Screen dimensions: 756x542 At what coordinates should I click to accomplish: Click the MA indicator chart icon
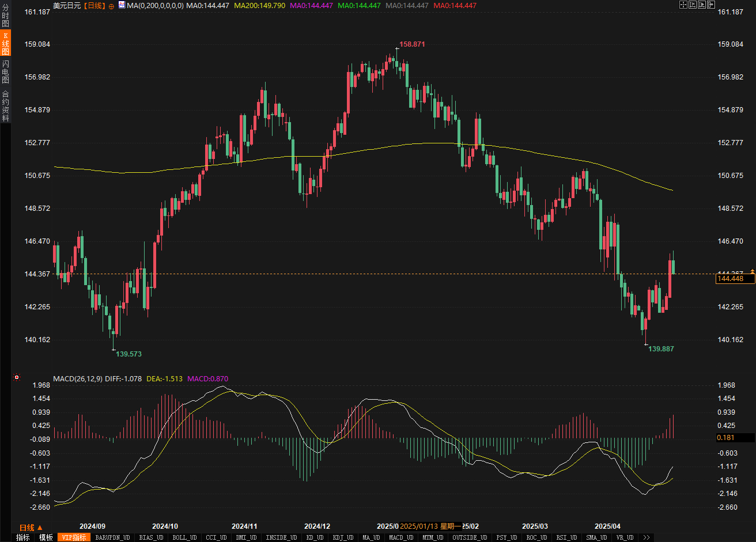click(x=122, y=5)
